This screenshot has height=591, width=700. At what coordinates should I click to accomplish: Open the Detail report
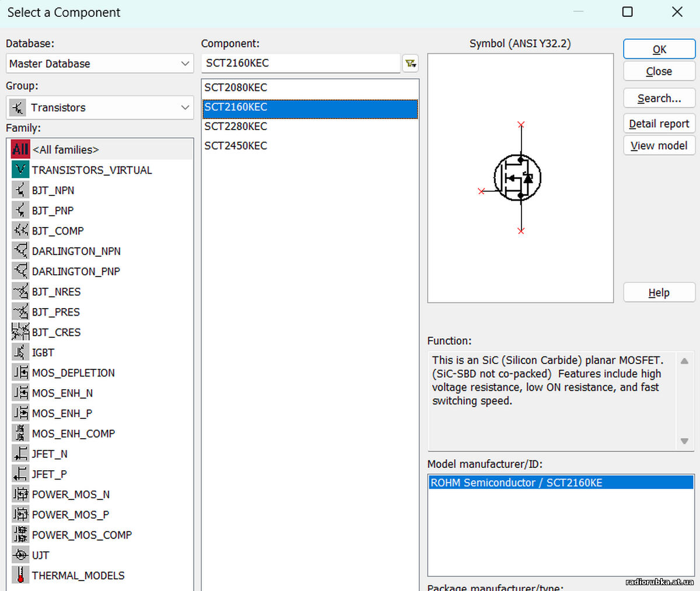[659, 124]
